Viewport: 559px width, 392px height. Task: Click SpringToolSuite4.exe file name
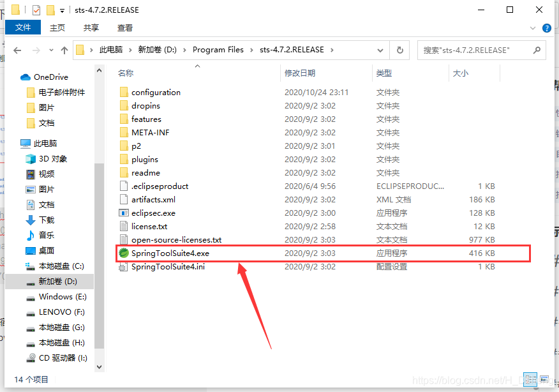coord(170,253)
